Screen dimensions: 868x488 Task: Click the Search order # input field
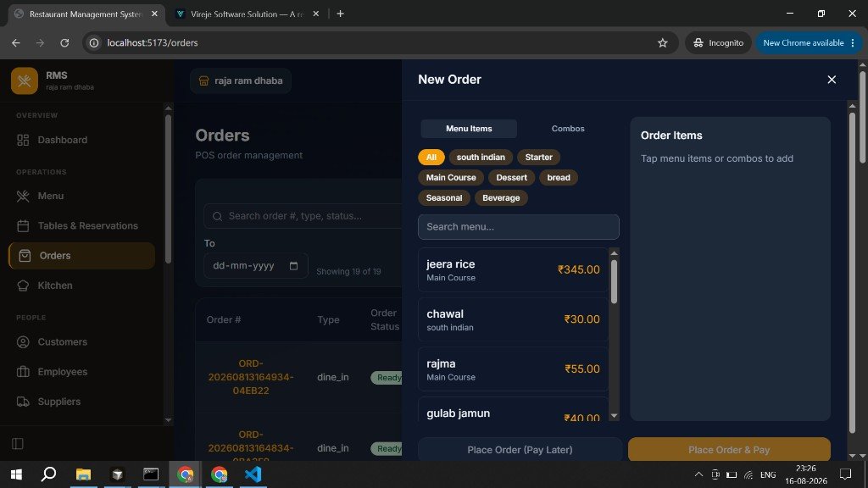[303, 216]
